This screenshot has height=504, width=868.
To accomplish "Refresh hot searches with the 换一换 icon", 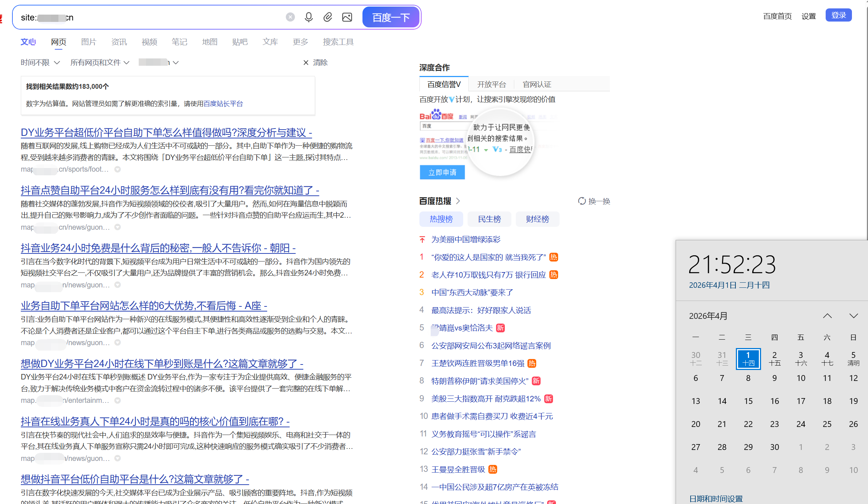I will [x=581, y=201].
